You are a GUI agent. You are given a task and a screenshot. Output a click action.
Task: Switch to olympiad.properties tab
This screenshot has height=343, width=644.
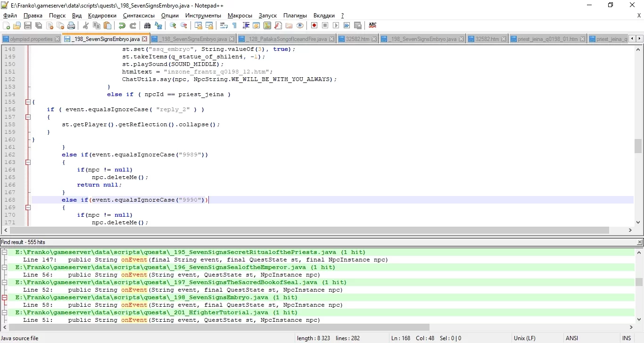31,39
